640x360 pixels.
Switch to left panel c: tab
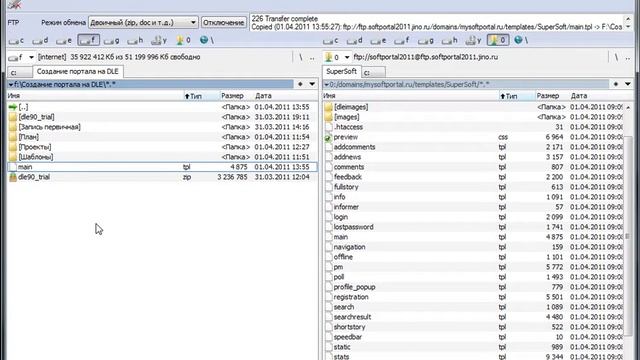(x=20, y=72)
